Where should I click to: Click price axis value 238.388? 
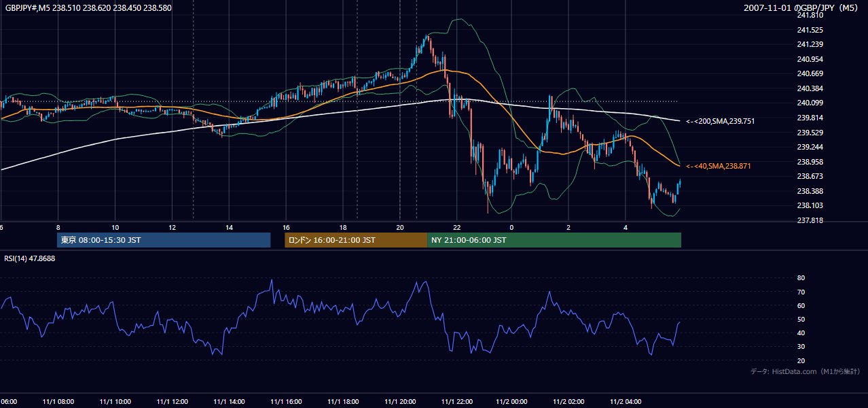(x=810, y=191)
